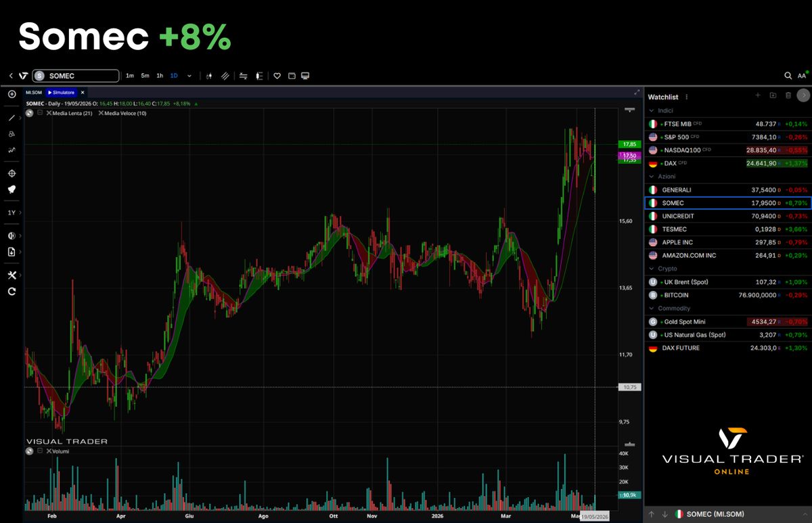
Task: Switch to the MI.SOM chart tab
Action: tap(33, 92)
